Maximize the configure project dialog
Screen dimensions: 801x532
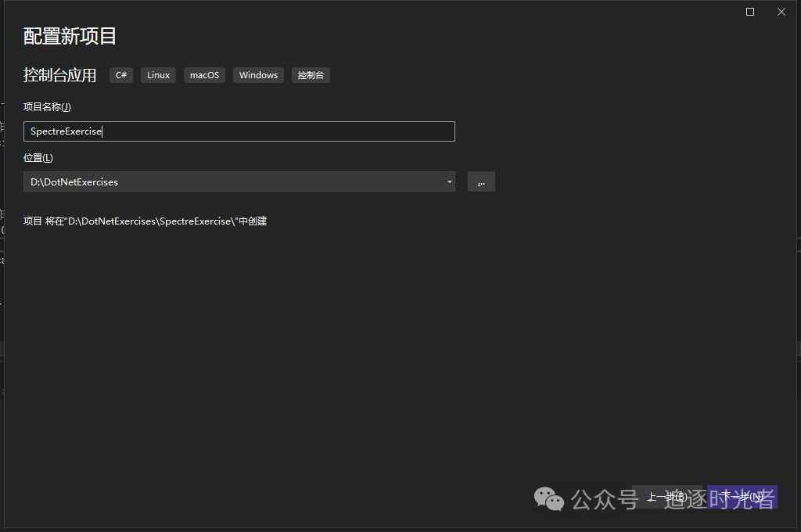749,11
